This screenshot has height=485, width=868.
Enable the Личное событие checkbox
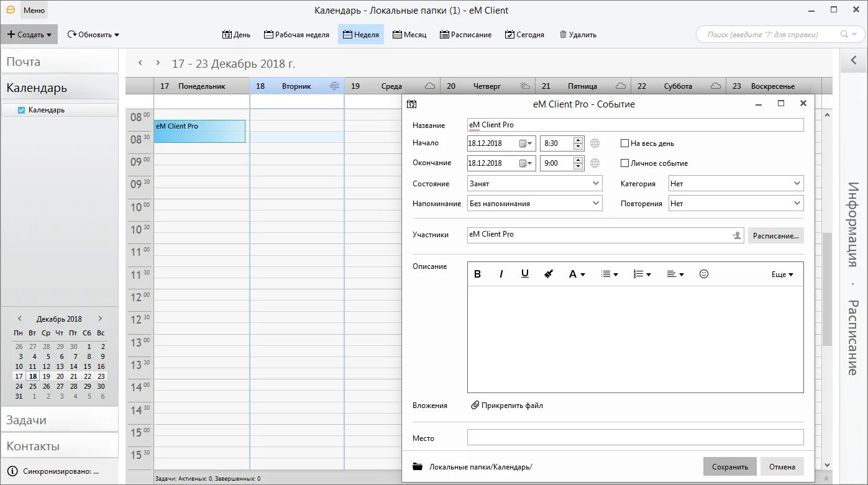[625, 163]
